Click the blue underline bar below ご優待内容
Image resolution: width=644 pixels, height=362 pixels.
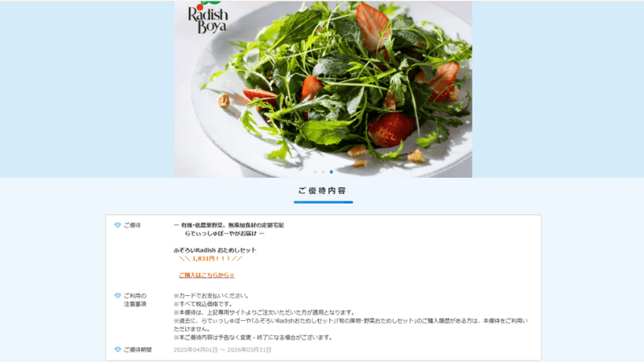(x=324, y=202)
